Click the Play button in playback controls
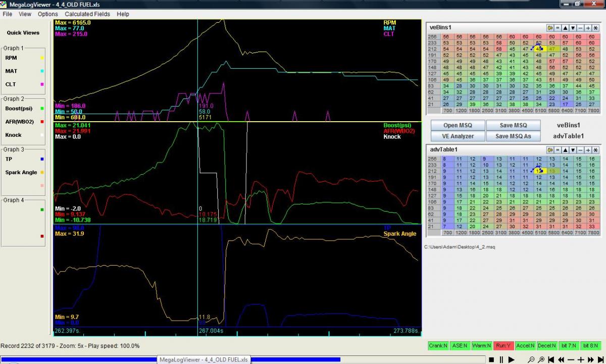Screen dimensions: 606x364 511,359
